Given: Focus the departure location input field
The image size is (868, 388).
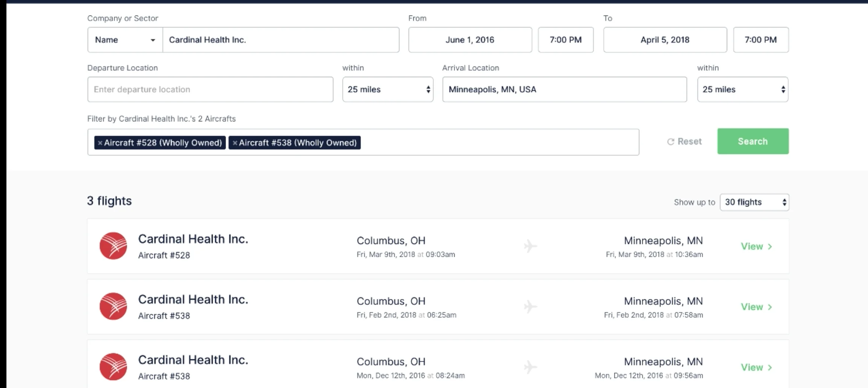Looking at the screenshot, I should (210, 89).
